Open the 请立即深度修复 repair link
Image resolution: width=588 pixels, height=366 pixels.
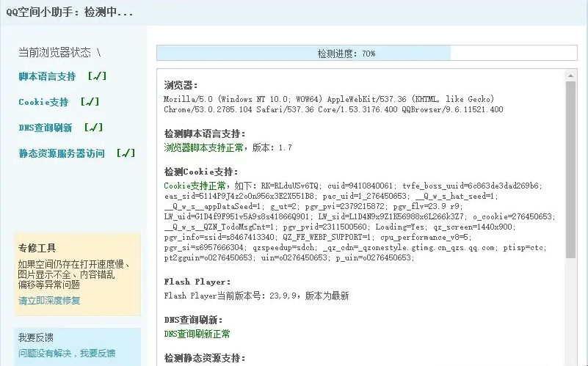tap(49, 301)
